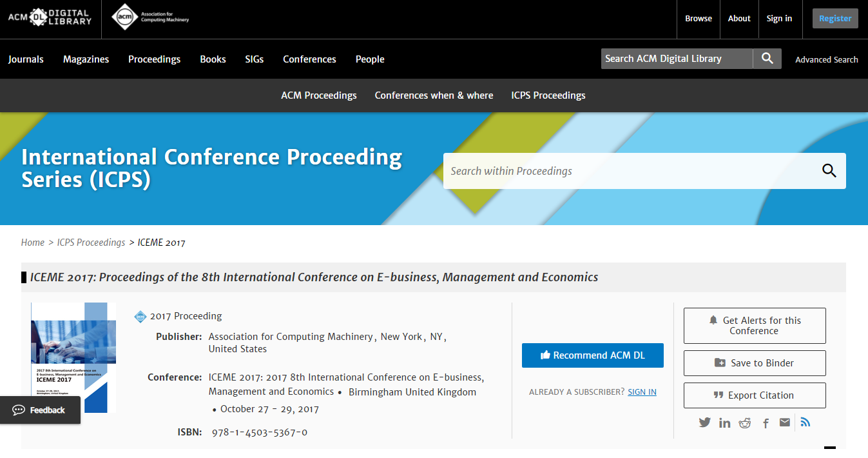Click the ICEME 2017 proceedings heading text
The height and width of the screenshot is (458, 868).
point(314,277)
